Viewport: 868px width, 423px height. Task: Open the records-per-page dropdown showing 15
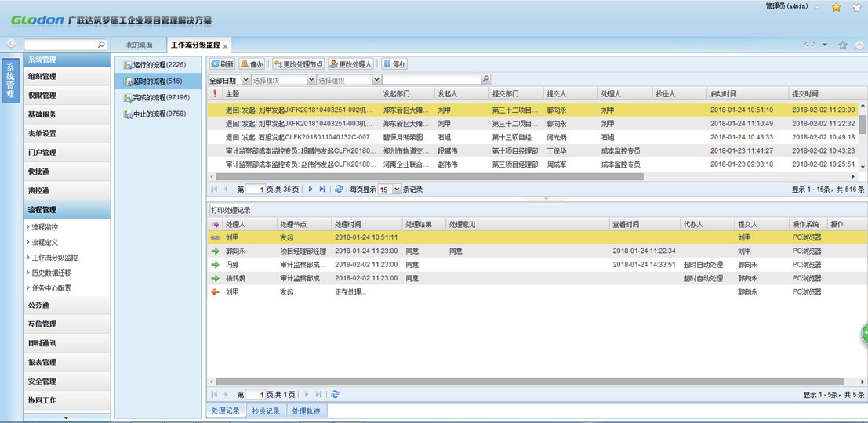click(x=396, y=190)
